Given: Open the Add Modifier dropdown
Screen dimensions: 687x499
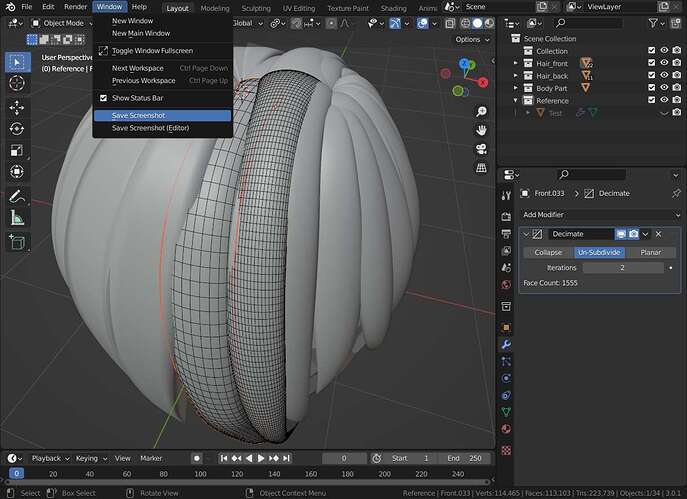Looking at the screenshot, I should [x=601, y=215].
